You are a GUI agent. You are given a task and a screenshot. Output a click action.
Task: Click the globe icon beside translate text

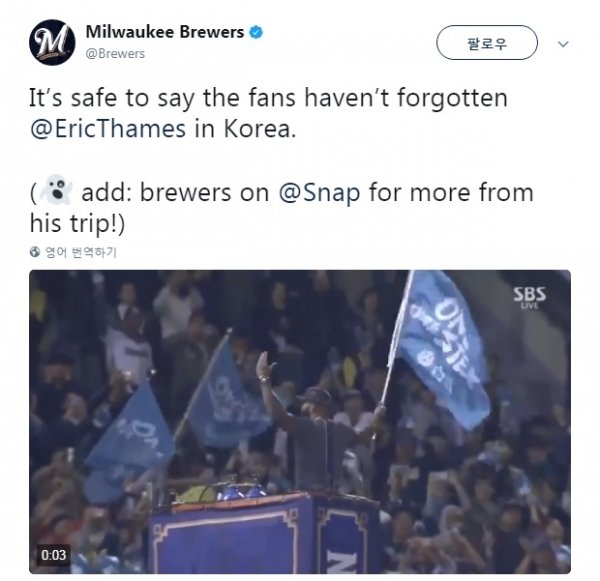pyautogui.click(x=35, y=252)
